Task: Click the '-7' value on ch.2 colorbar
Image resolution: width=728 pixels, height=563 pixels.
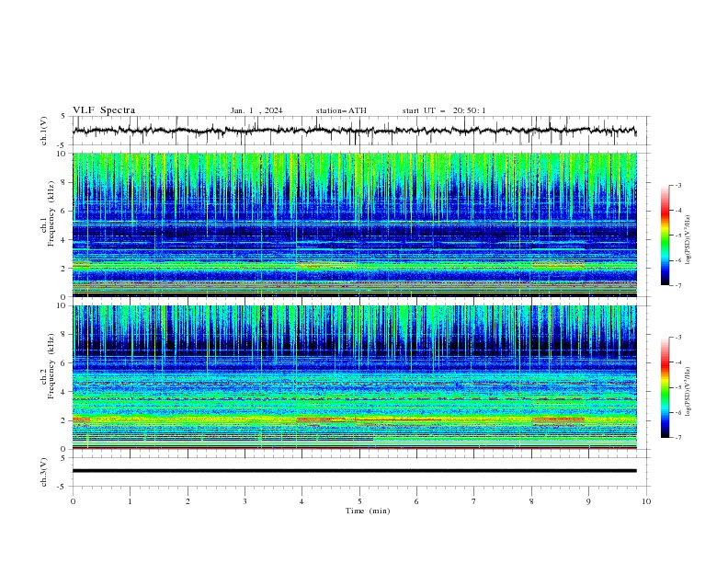Action: 677,438
